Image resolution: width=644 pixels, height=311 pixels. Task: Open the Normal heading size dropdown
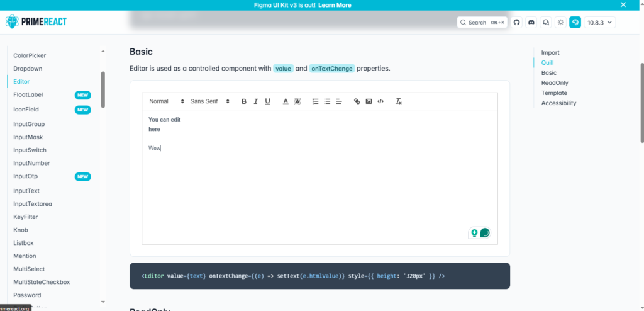[x=166, y=101]
